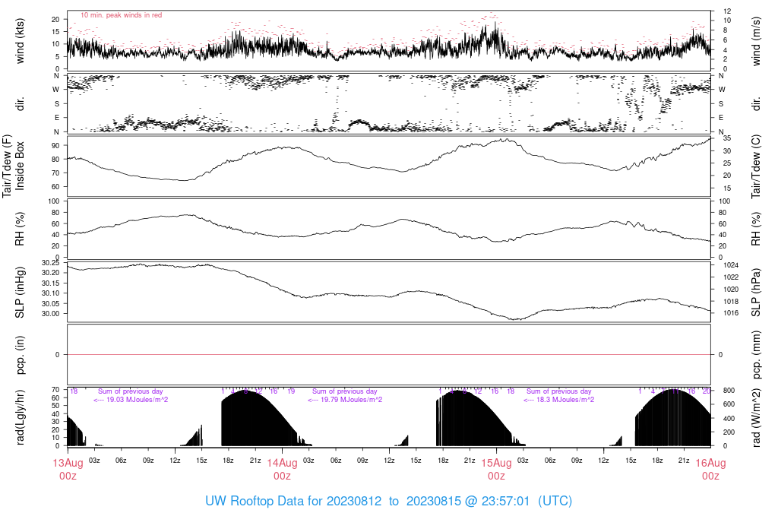The width and height of the screenshot is (778, 532).
Task: Click the '19.79 MJoules/m^2' sum annotation
Action: point(345,400)
